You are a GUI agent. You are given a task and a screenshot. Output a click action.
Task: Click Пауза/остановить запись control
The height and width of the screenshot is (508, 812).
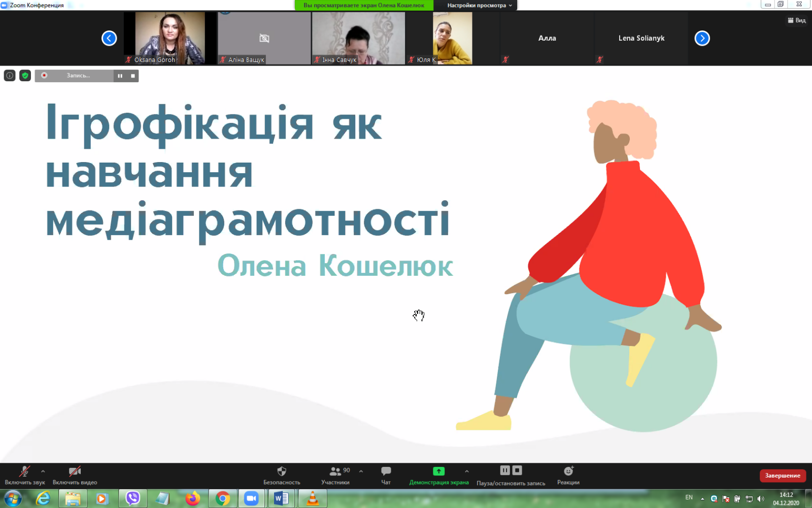[x=510, y=475]
